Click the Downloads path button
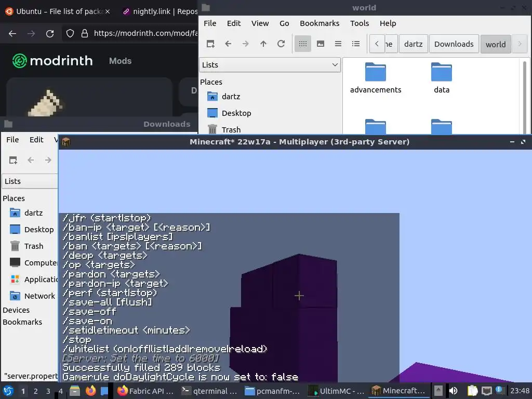 [x=454, y=44]
